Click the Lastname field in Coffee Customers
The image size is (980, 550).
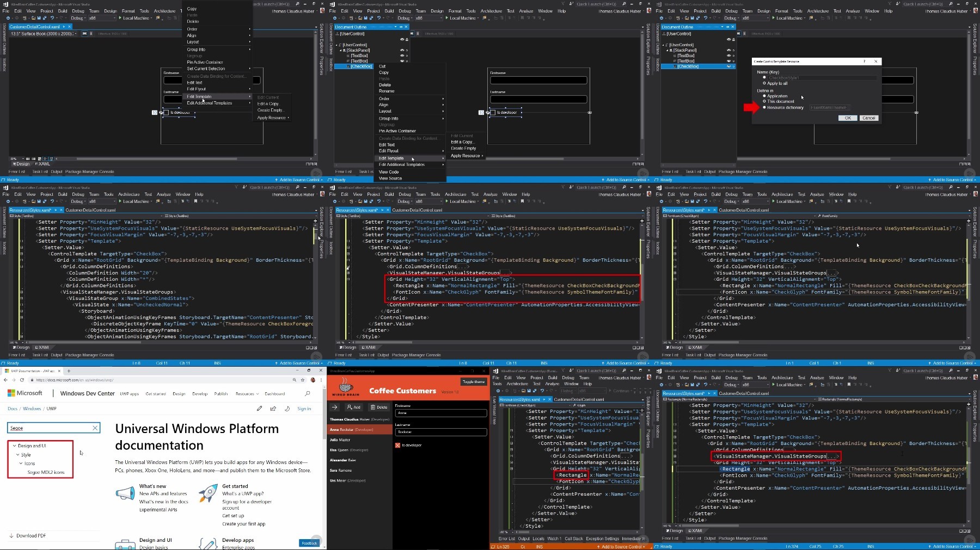pos(440,432)
